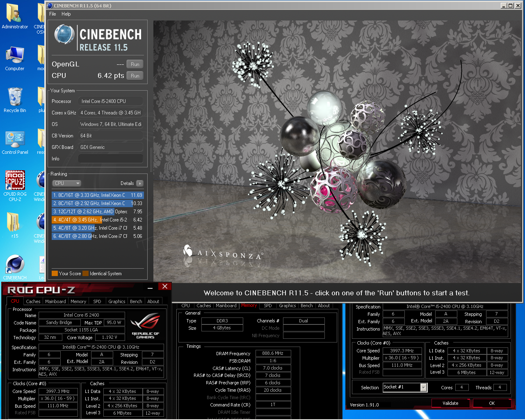Select the red Memory tab in middle CPU-Z
Viewport: 525px width, 420px height.
tap(249, 305)
